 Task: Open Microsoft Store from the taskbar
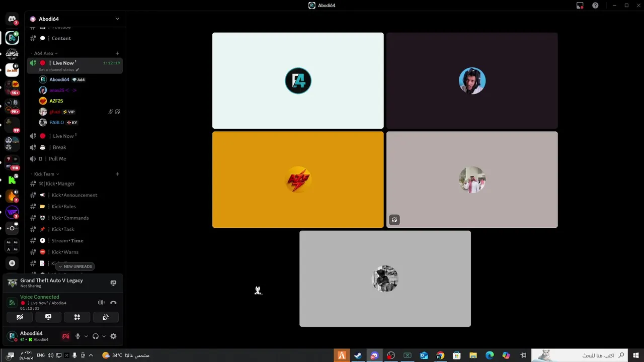[457, 355]
